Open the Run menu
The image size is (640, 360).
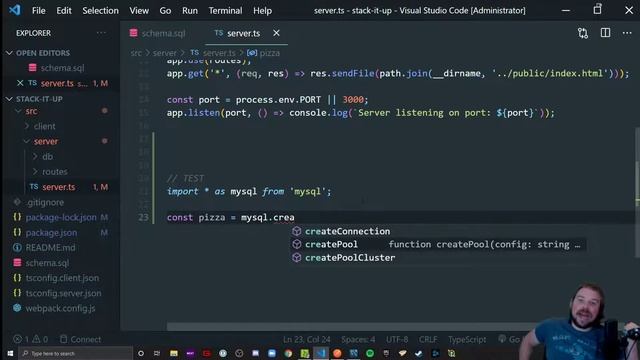(190, 11)
